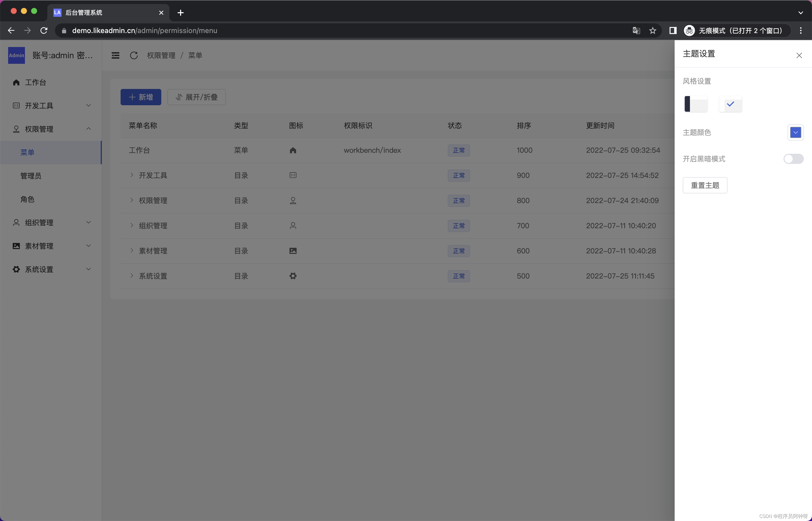
Task: Click the gear icon in 系统设置 table row
Action: coord(293,276)
